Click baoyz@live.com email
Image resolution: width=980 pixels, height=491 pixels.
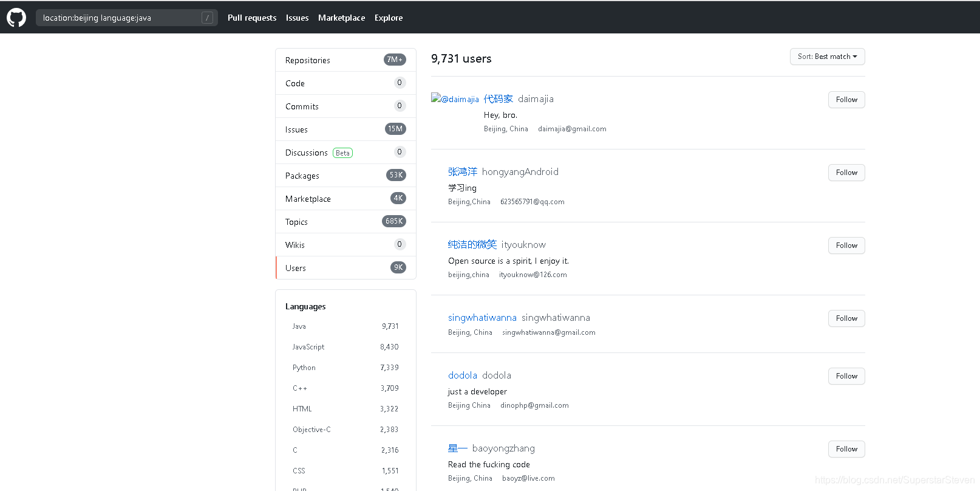528,478
